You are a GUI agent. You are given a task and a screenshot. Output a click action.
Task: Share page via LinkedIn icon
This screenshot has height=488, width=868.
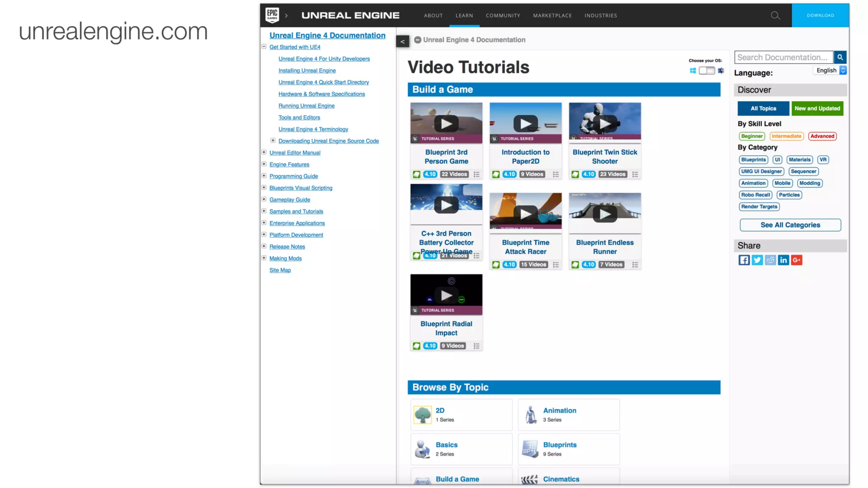[x=783, y=260]
